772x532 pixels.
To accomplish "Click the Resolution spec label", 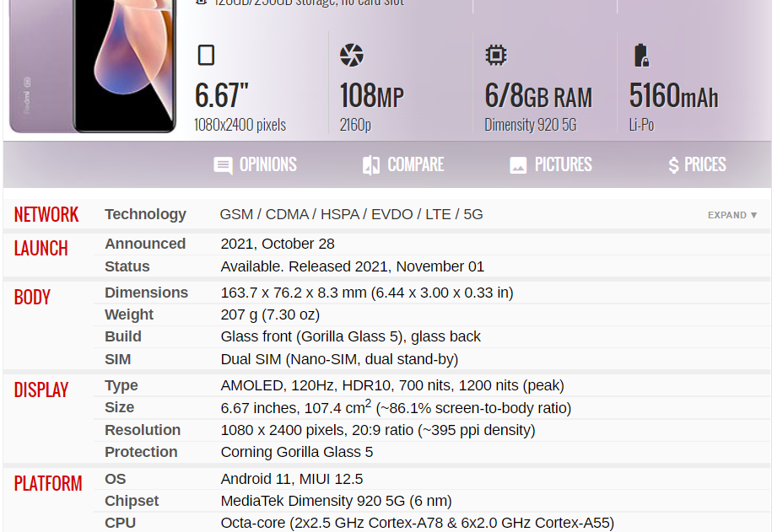I will 143,430.
